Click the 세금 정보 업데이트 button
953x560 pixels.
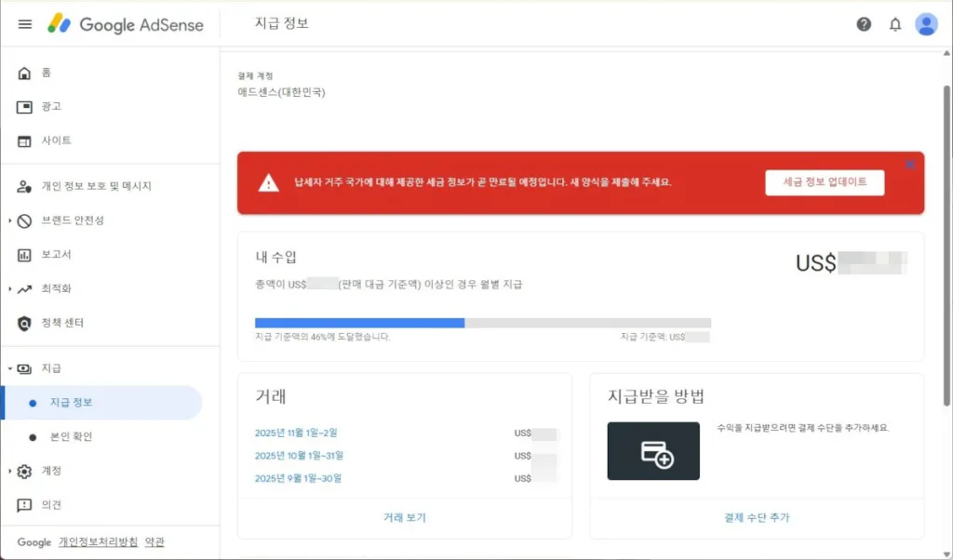824,182
